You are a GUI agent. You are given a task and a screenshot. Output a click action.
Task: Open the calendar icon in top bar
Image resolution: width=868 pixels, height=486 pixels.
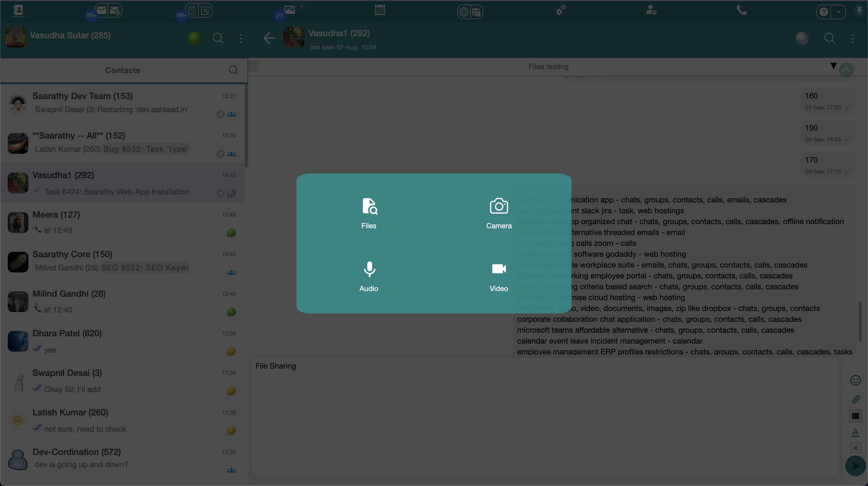(x=380, y=10)
